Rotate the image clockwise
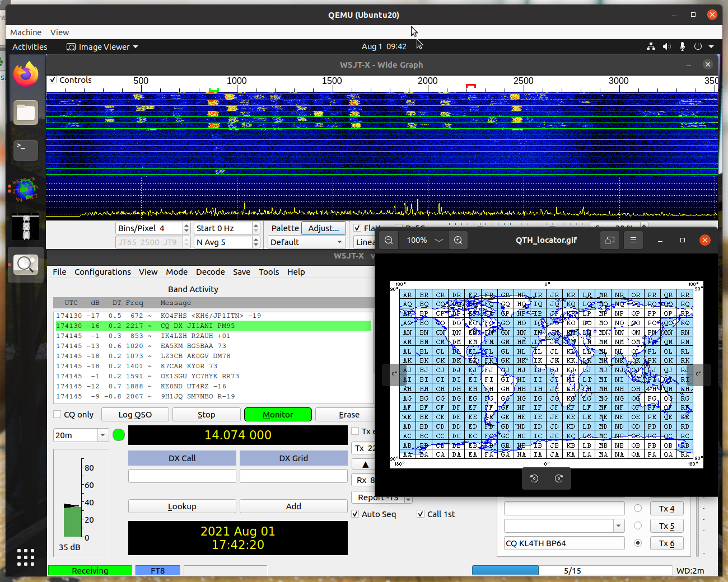The height and width of the screenshot is (582, 728). (x=559, y=478)
